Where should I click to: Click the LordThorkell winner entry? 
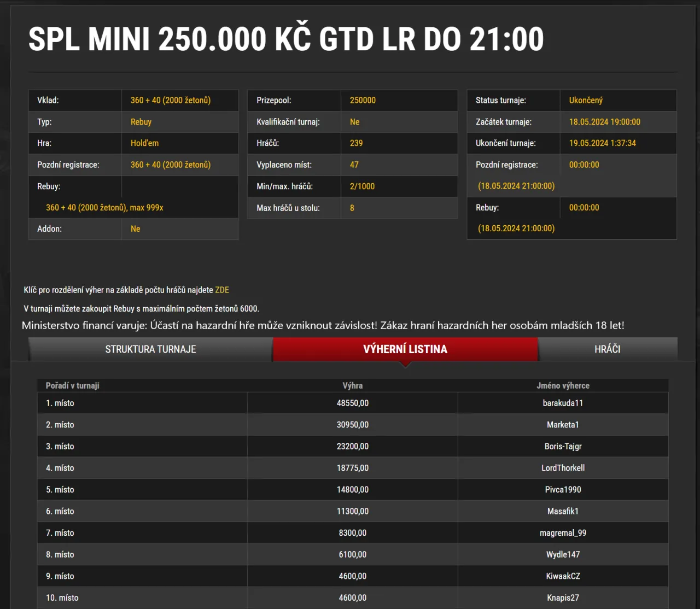(x=563, y=467)
